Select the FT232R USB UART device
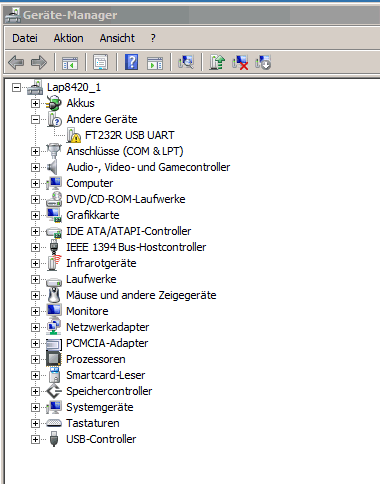 [x=130, y=135]
